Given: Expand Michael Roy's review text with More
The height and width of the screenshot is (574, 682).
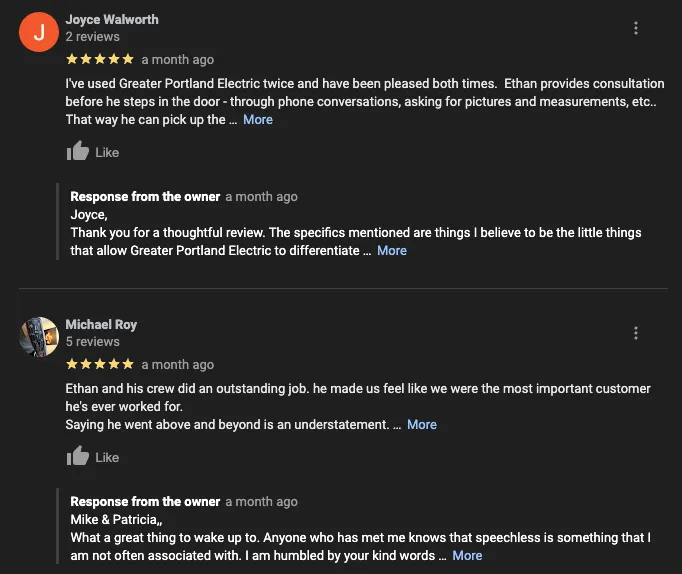Looking at the screenshot, I should [422, 425].
